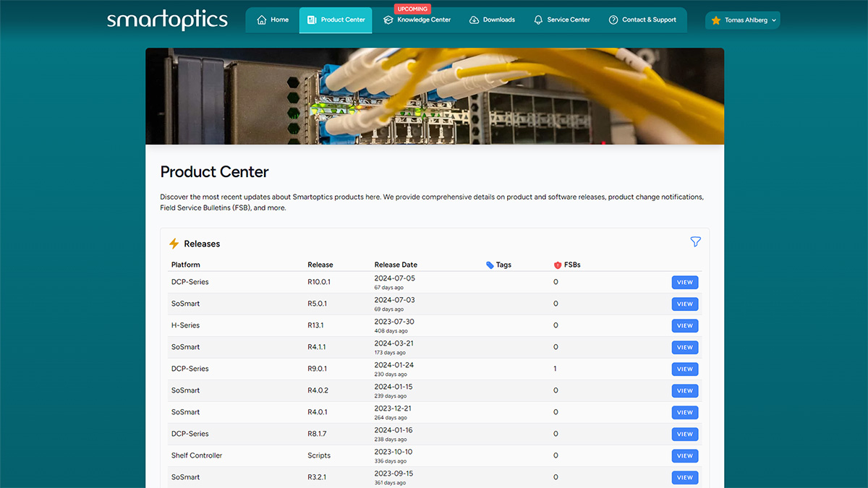
Task: Click the Platform column header
Action: point(186,265)
